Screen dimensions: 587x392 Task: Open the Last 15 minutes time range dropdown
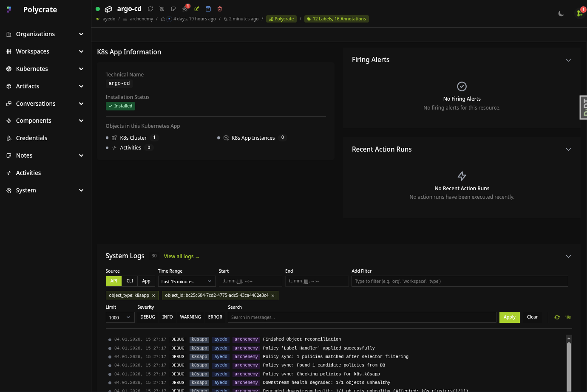tap(187, 282)
